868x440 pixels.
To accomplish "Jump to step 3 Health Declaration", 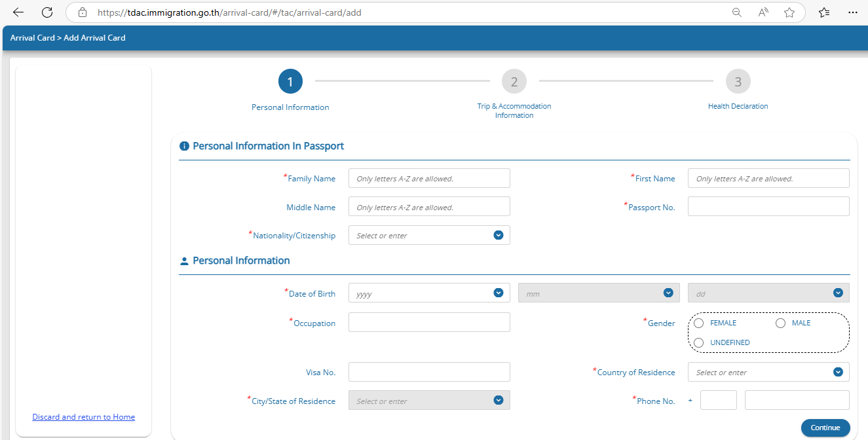I will tap(738, 82).
